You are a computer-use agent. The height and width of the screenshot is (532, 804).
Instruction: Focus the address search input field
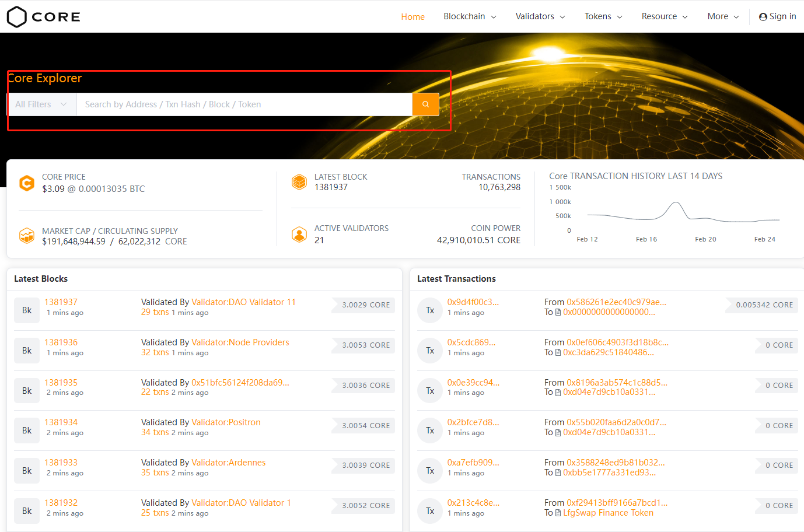(x=244, y=104)
